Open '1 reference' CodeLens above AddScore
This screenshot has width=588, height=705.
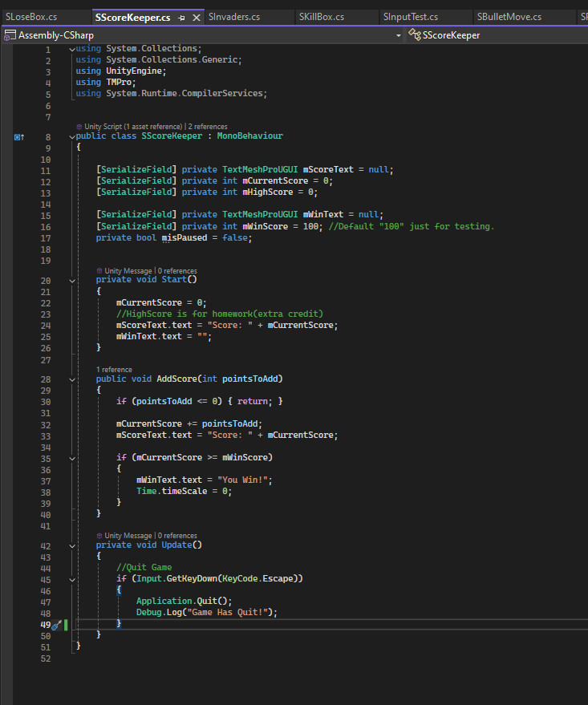pyautogui.click(x=114, y=370)
